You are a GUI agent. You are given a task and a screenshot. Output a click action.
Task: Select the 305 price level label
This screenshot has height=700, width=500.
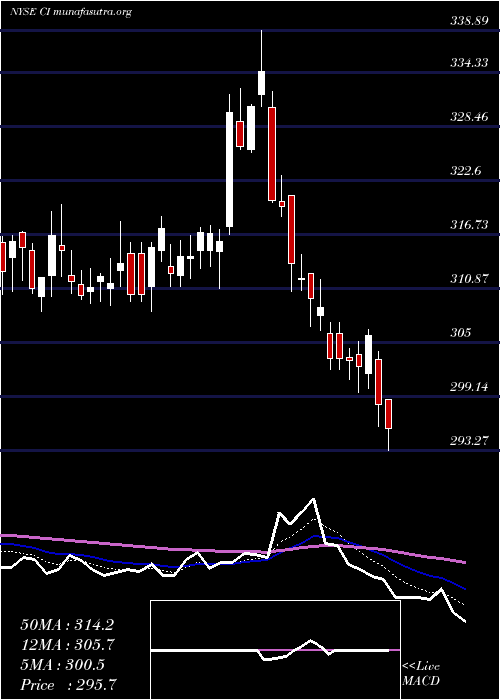point(460,333)
